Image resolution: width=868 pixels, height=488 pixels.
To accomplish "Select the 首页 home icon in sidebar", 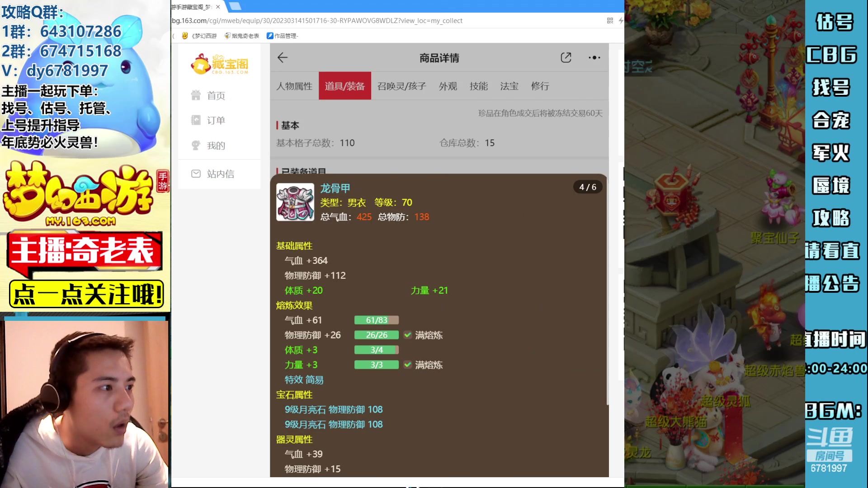I will tap(196, 95).
